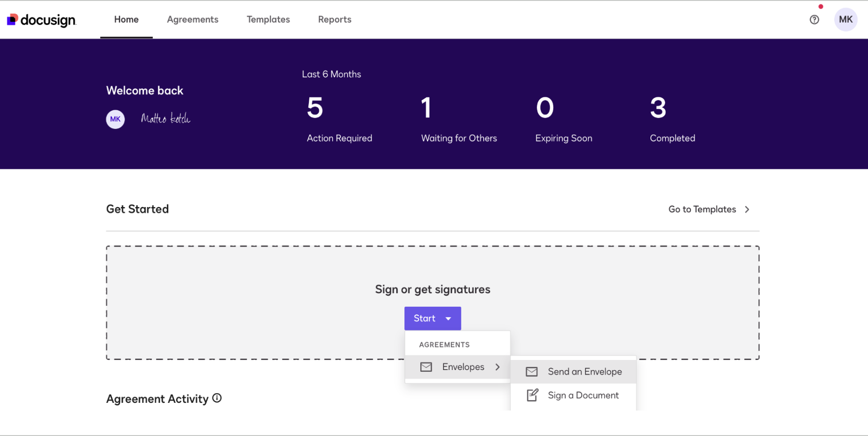The height and width of the screenshot is (436, 868).
Task: Click the Docusign logo
Action: 41,20
